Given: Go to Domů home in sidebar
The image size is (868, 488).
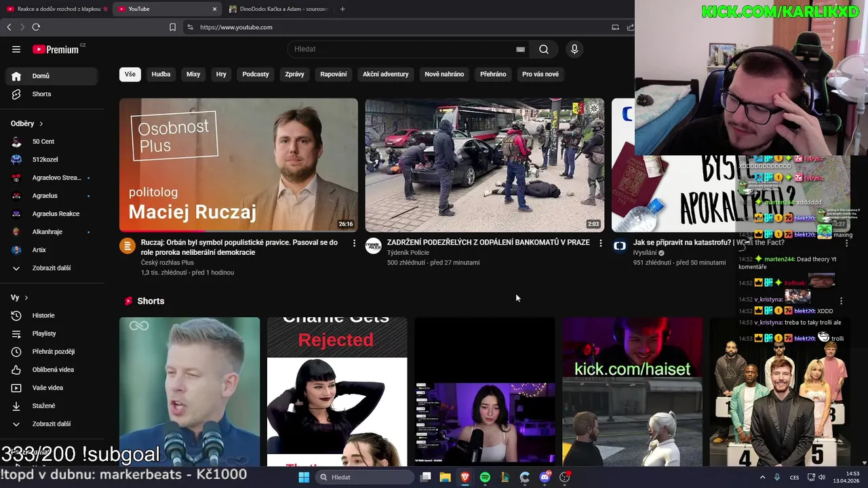Looking at the screenshot, I should 52,76.
